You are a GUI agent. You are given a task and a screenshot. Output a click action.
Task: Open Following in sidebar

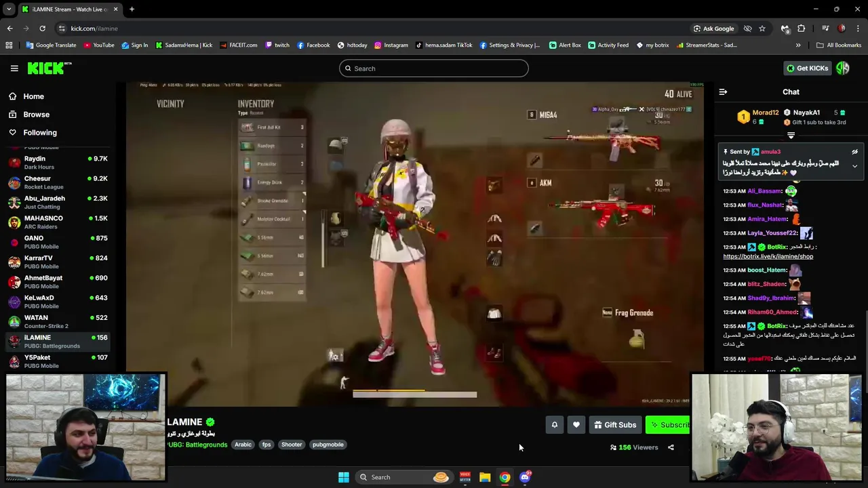click(40, 133)
